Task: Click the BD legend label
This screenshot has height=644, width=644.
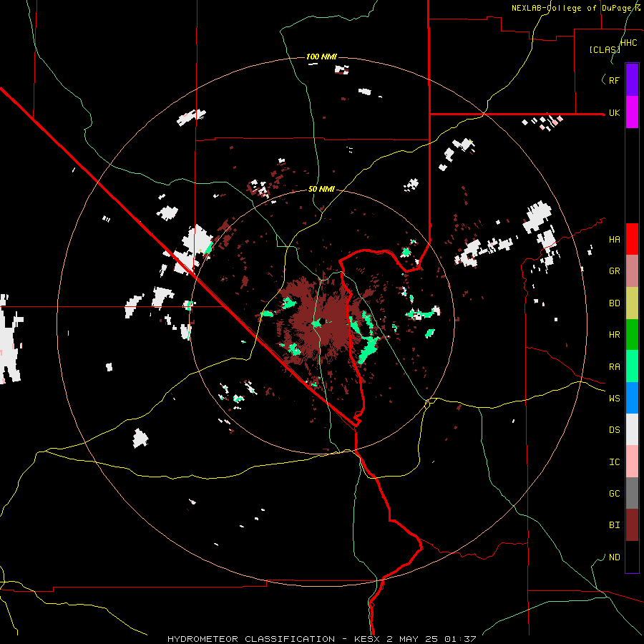Action: (x=614, y=303)
